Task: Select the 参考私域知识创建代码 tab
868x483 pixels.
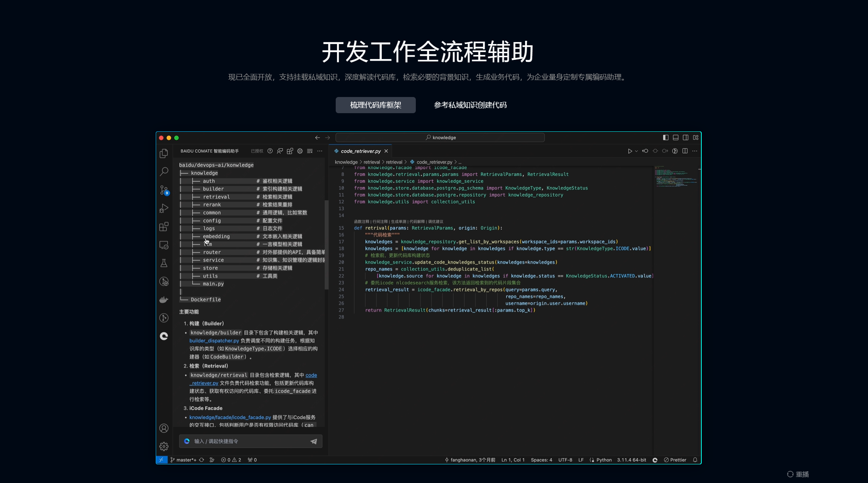Action: click(x=470, y=105)
